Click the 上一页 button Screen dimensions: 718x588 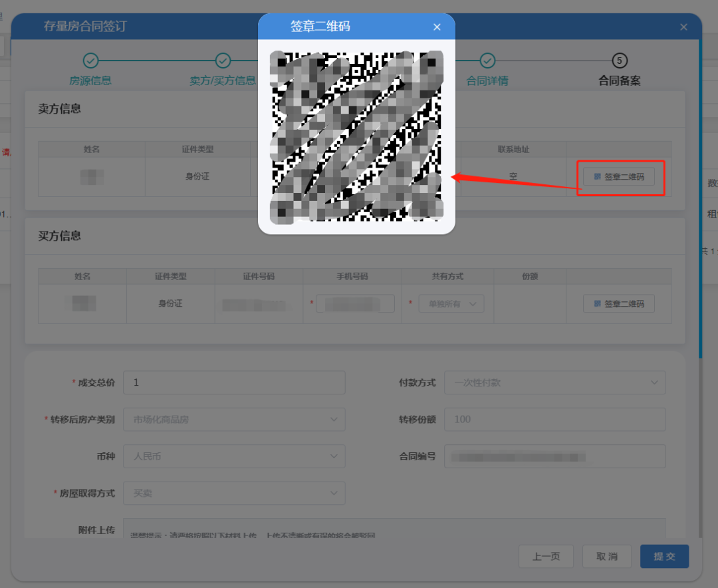click(546, 556)
